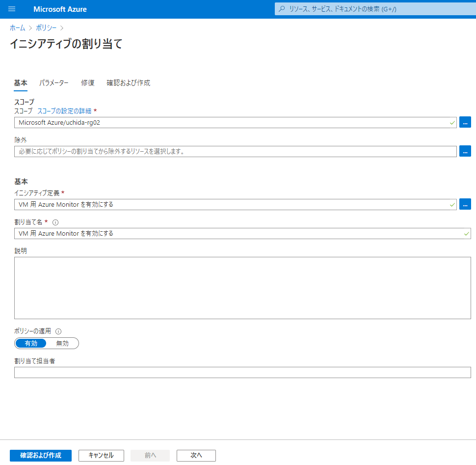
Task: Click the イニシアティブ定義 field
Action: point(235,204)
